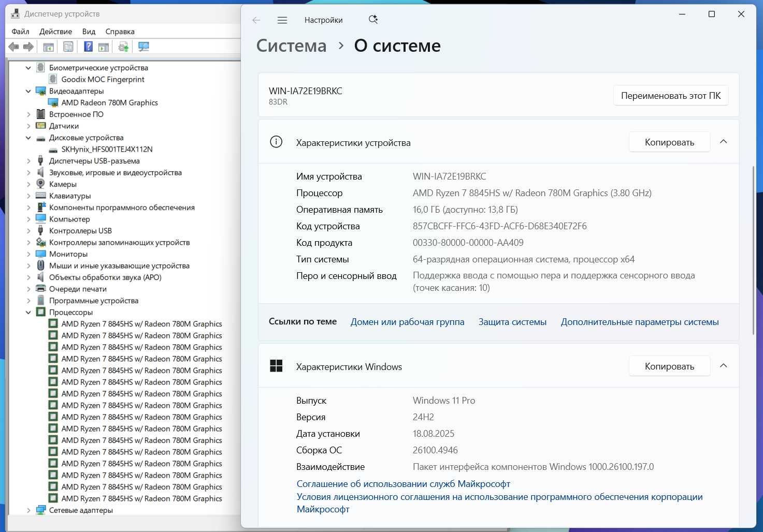Click the Windows 11 Pro edition value
This screenshot has height=532, width=763.
click(444, 401)
